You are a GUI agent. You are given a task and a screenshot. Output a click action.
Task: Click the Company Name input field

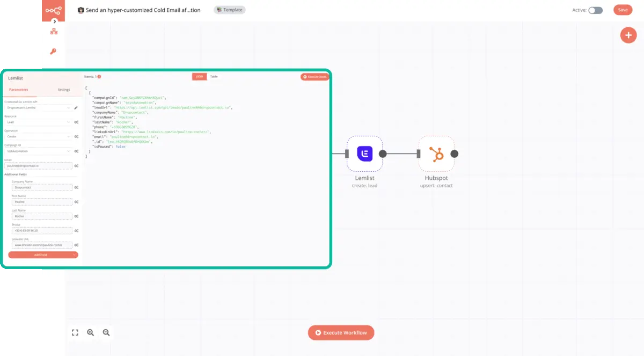click(x=42, y=187)
